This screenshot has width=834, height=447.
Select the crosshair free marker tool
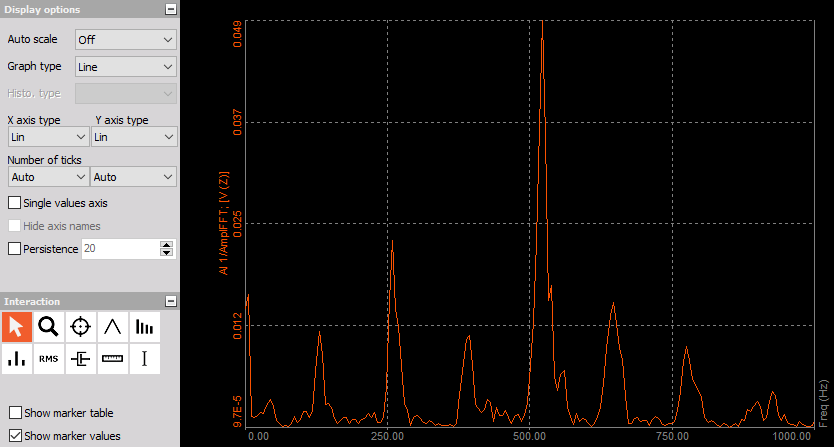[x=80, y=327]
